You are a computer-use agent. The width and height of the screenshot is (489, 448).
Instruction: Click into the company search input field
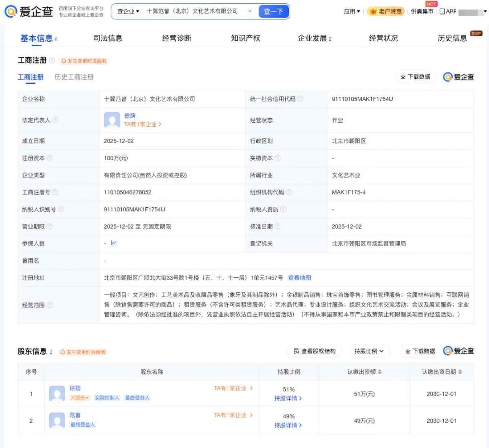coord(195,11)
